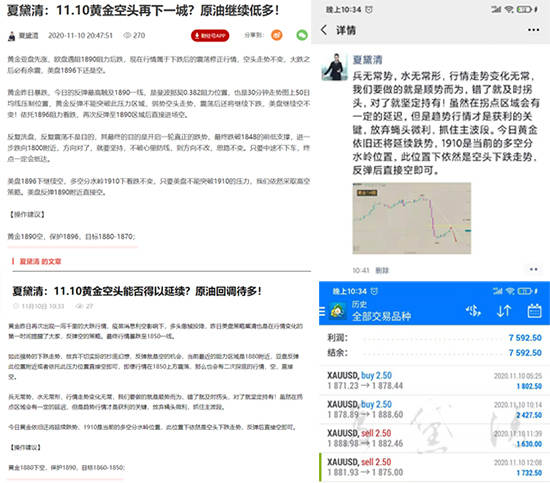Click the alarm icon in the blue status bar
This screenshot has width=550, height=483.
(x=374, y=291)
